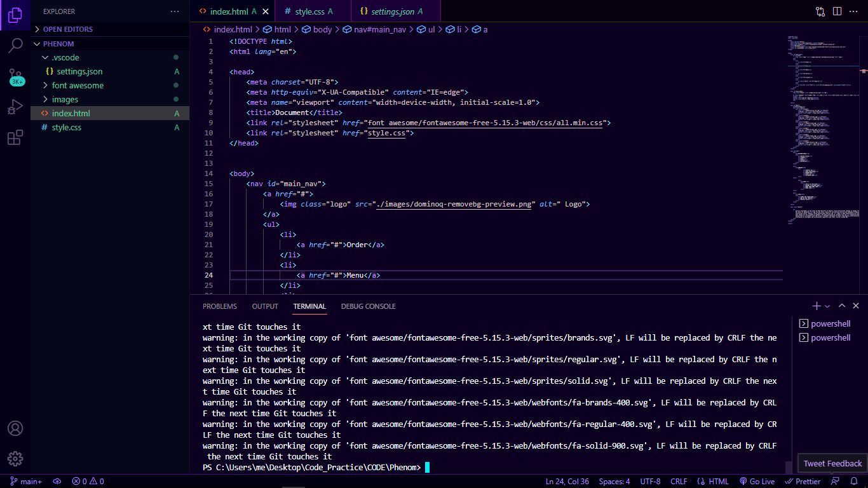The width and height of the screenshot is (868, 488).
Task: Change indentation via Spaces: 4
Action: (x=614, y=482)
